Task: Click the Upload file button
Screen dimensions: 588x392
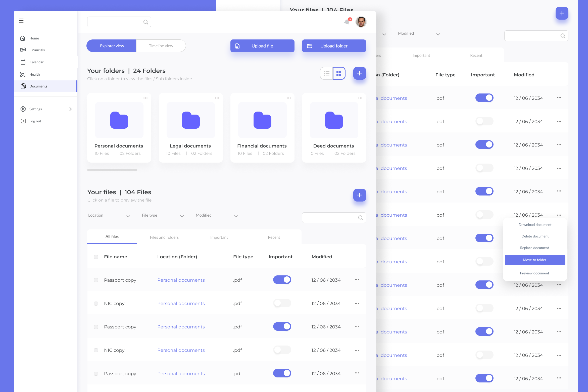Action: (x=262, y=46)
